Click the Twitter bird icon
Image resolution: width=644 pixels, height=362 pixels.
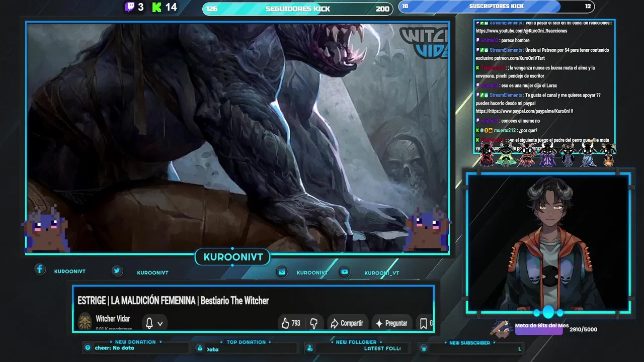[117, 270]
